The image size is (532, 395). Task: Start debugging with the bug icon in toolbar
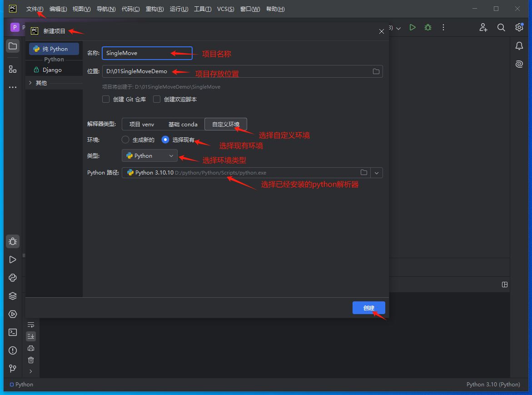tap(428, 27)
